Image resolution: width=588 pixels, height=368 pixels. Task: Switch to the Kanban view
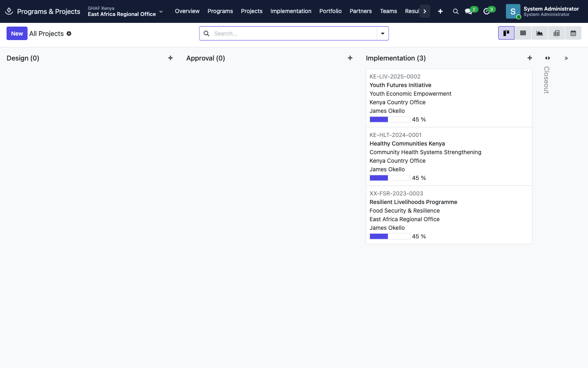pyautogui.click(x=506, y=33)
